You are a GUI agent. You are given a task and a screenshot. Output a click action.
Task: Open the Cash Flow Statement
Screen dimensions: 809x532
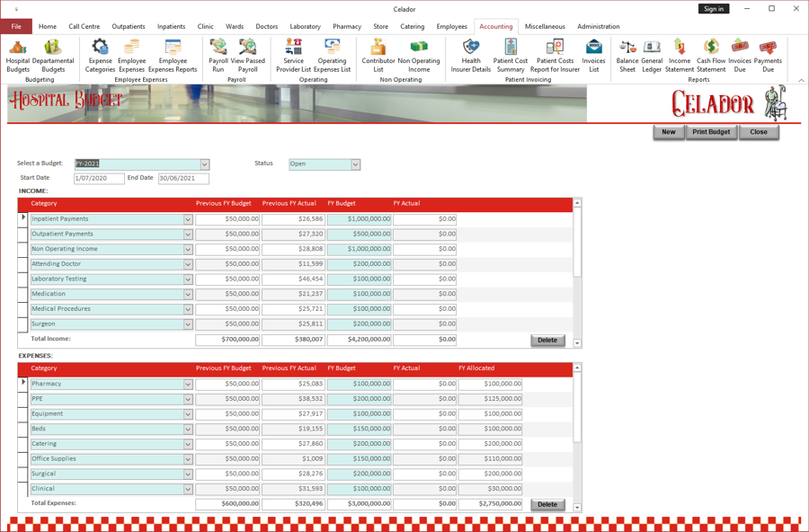[710, 56]
